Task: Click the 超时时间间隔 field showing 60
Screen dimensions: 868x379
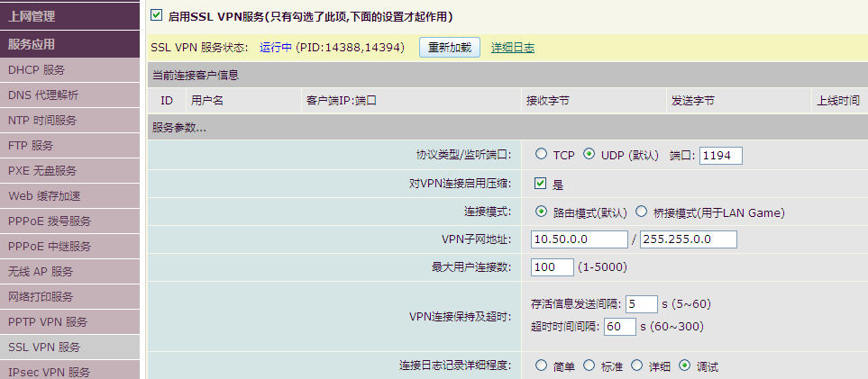Action: [x=620, y=326]
